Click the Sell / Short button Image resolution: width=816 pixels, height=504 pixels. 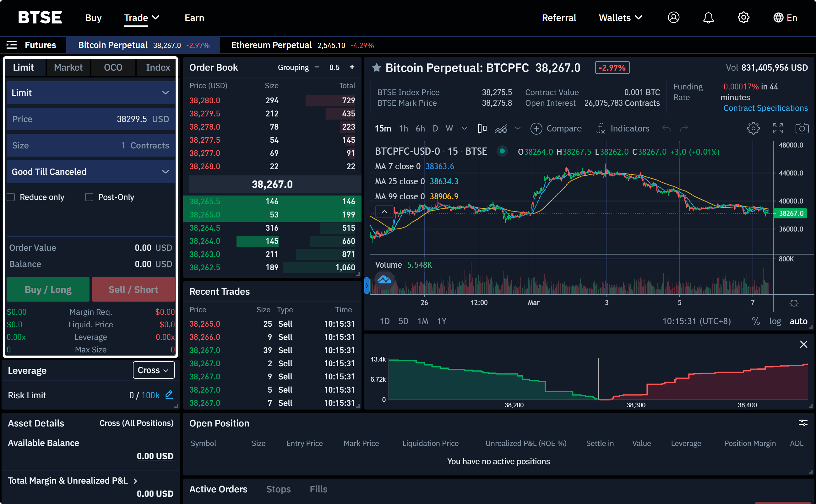(x=133, y=289)
